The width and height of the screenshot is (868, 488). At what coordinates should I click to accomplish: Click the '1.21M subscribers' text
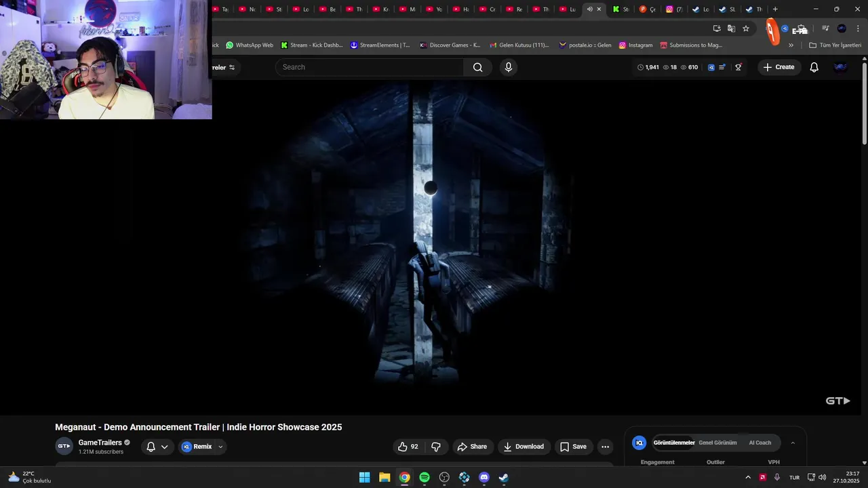[101, 452]
